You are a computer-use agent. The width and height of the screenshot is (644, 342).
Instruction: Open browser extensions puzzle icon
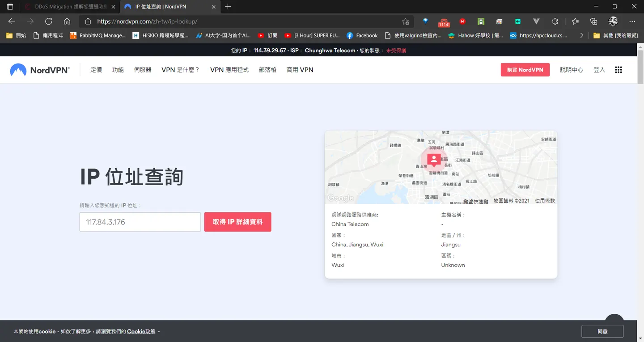[555, 21]
